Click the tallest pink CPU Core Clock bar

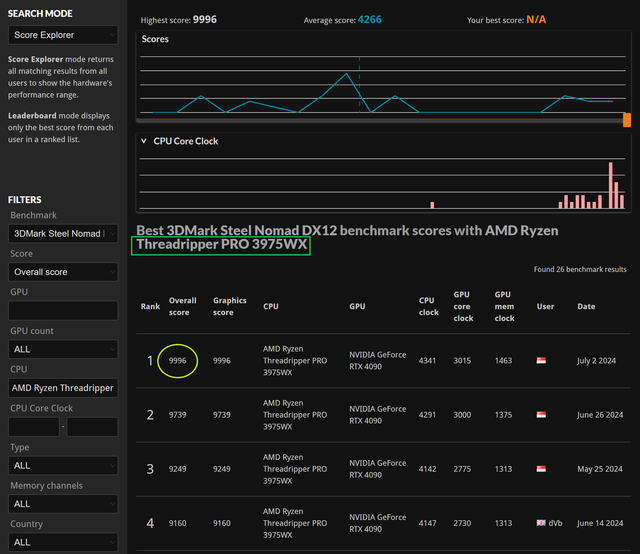(x=611, y=185)
